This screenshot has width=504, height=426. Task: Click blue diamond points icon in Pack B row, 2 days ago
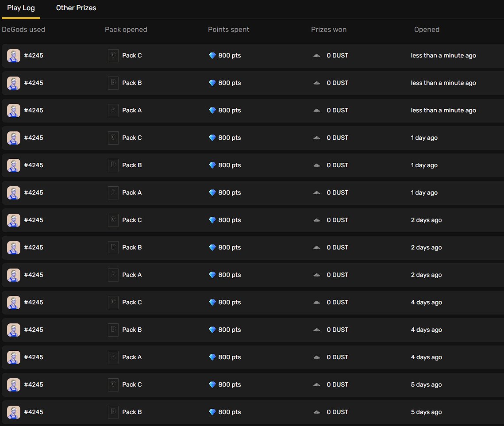[212, 247]
